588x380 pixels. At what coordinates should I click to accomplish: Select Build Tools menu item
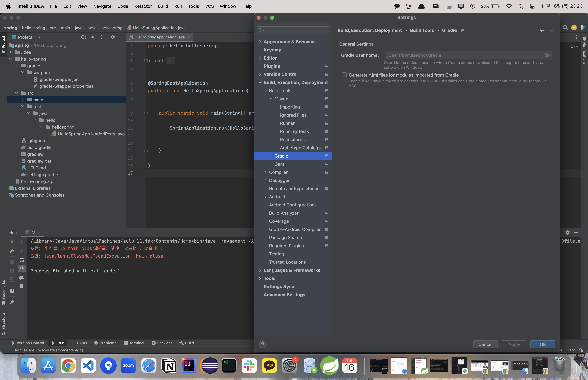pos(280,90)
